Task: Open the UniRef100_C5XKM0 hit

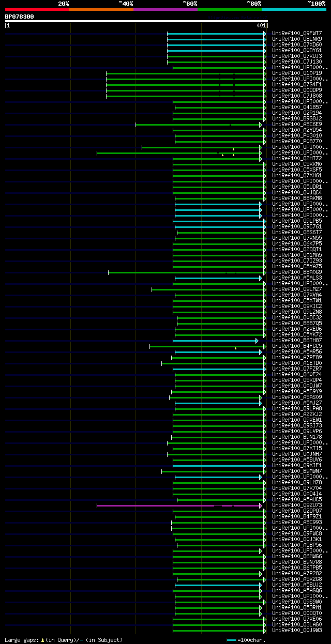Action: 297,164
